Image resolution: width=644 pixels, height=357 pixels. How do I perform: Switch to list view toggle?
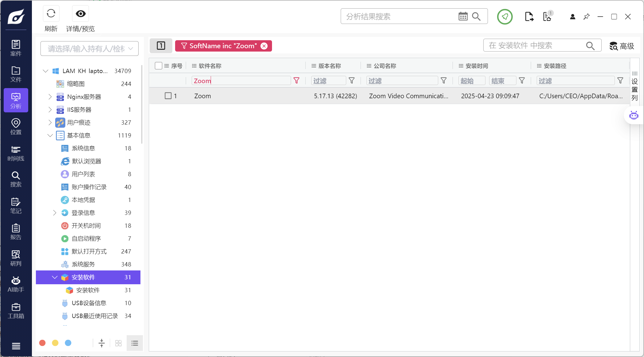click(135, 343)
